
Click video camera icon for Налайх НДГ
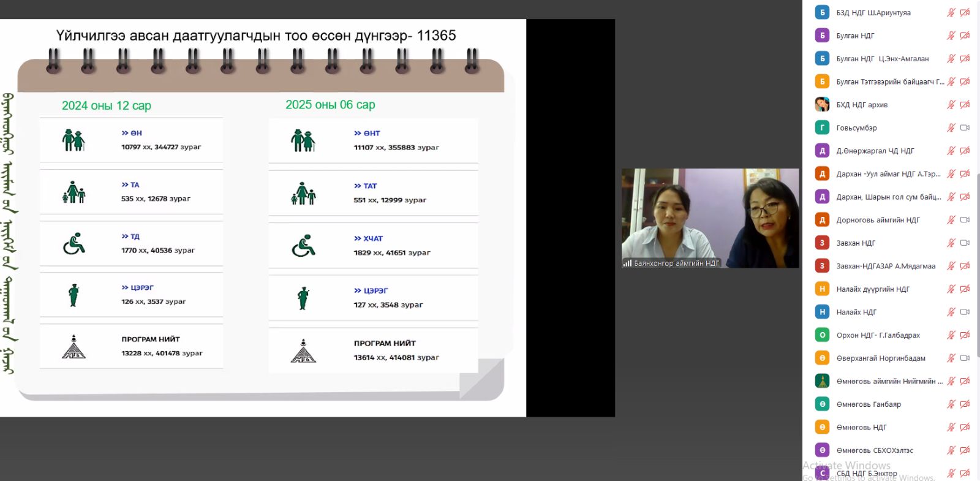click(x=965, y=312)
